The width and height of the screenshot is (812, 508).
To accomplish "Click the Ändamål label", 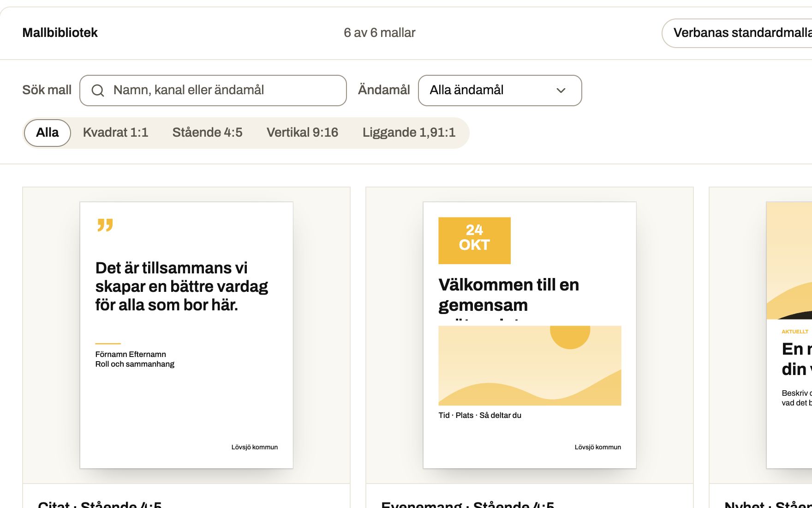I will point(384,90).
